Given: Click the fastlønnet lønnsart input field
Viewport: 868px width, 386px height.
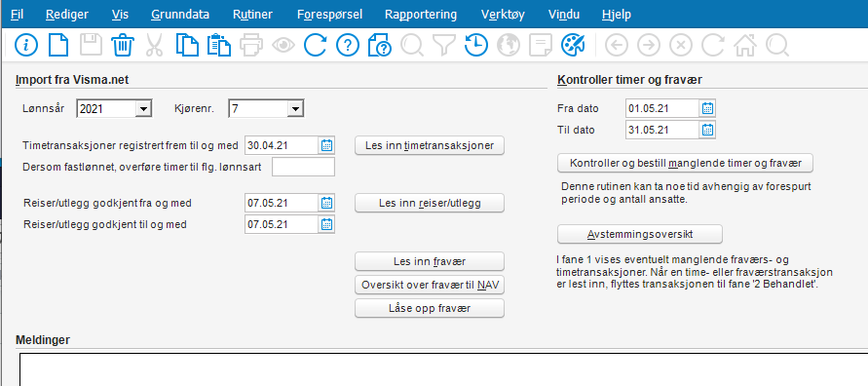Looking at the screenshot, I should coord(303,167).
